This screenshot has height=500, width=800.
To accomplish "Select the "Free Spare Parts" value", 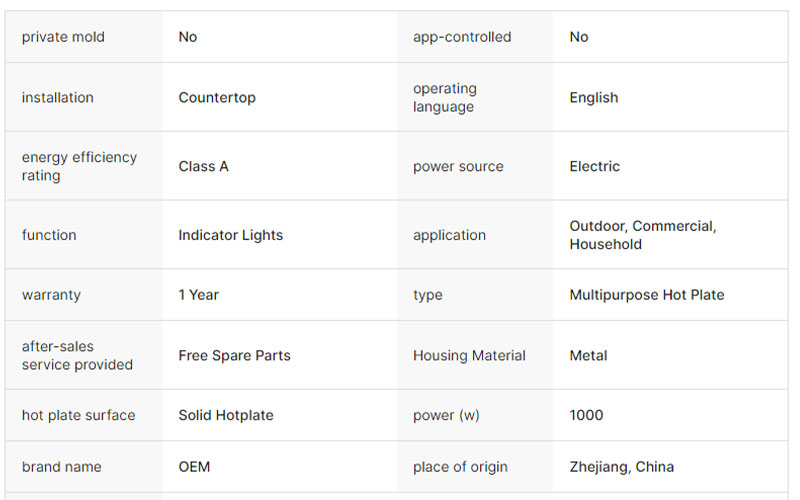I will pyautogui.click(x=234, y=355).
